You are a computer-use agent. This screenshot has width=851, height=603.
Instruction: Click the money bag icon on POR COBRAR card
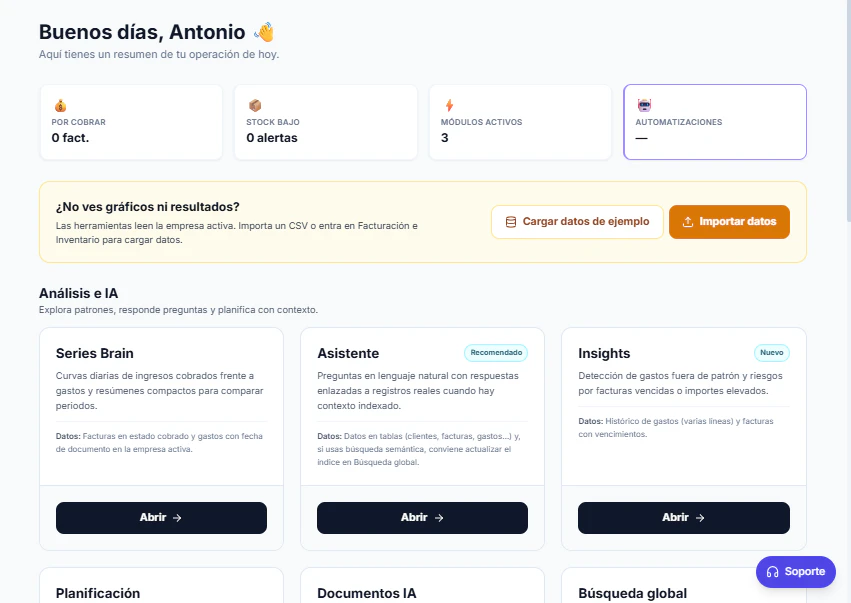[58, 107]
